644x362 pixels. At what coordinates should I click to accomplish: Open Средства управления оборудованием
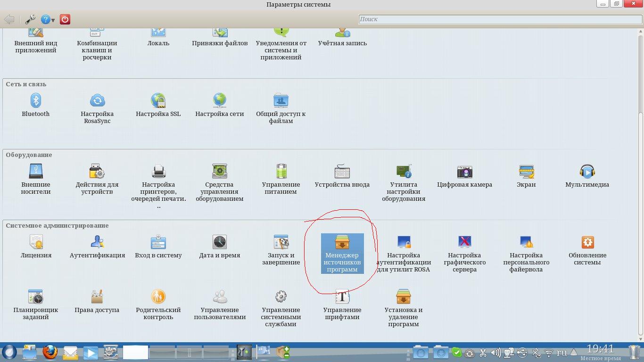coord(220,182)
